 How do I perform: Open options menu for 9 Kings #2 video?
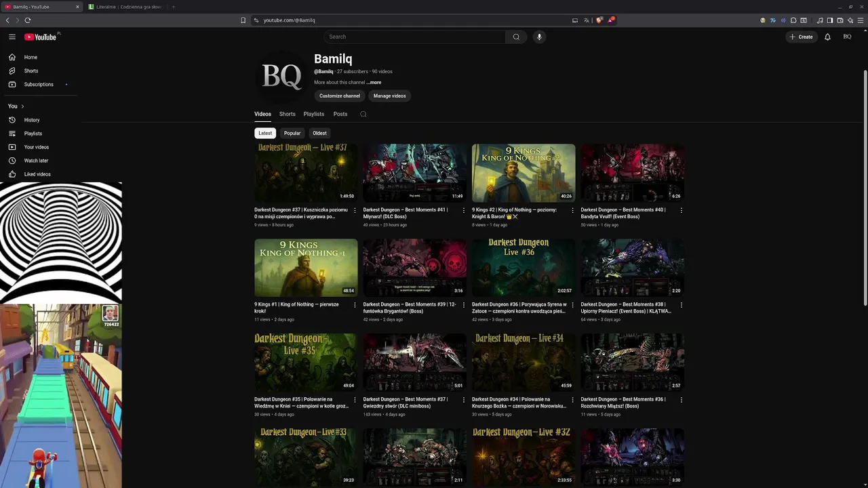tap(572, 210)
